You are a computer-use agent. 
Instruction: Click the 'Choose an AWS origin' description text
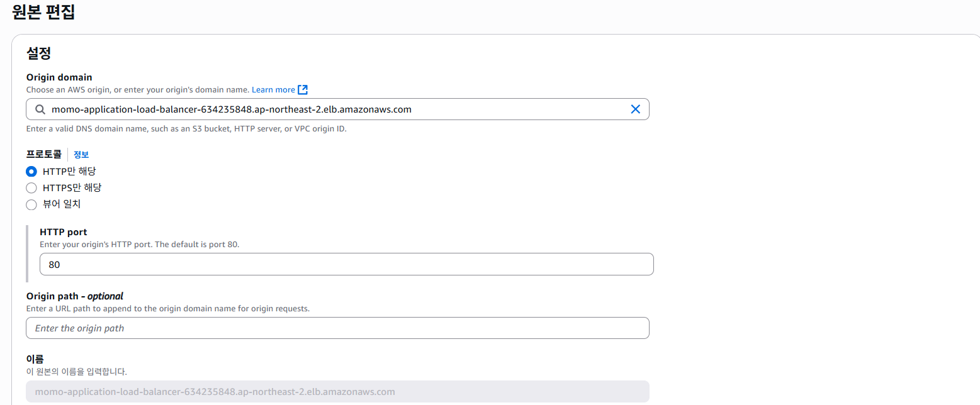click(138, 90)
